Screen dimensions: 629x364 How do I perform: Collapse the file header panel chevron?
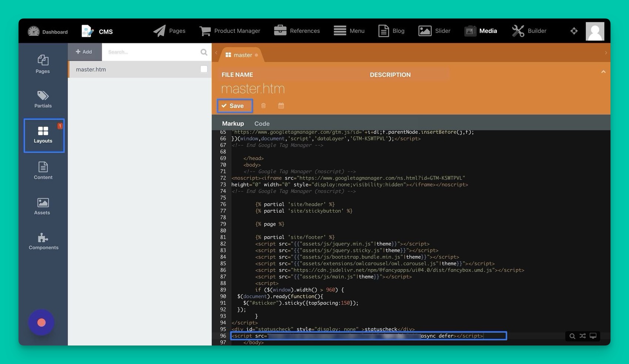[x=603, y=72]
